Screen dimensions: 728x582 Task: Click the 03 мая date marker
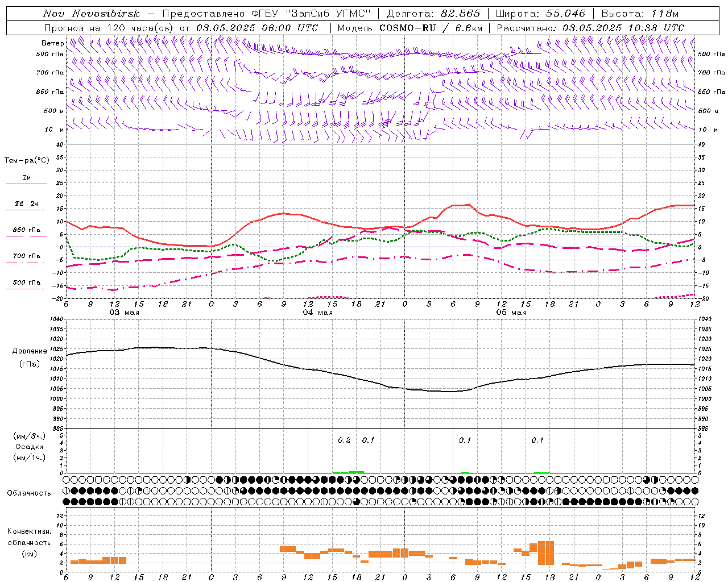coord(125,313)
